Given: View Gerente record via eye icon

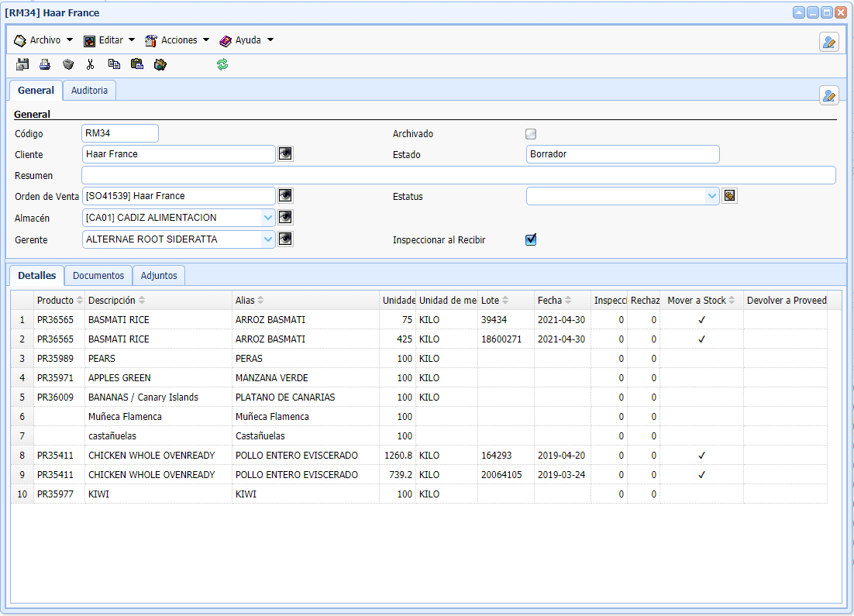Looking at the screenshot, I should click(x=285, y=239).
